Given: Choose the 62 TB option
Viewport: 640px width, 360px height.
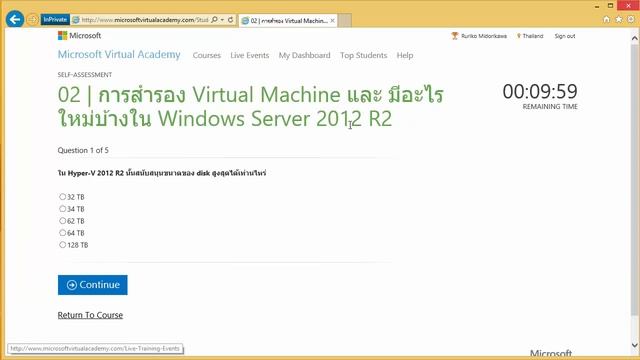Looking at the screenshot, I should coord(62,221).
